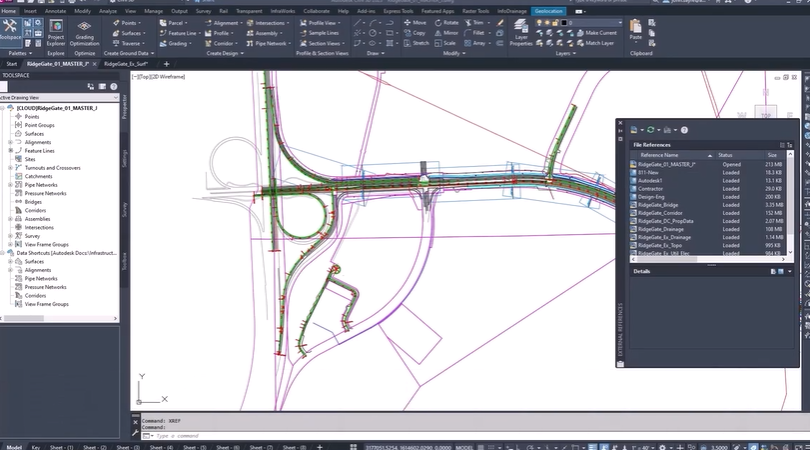Click Settings vertical tab in Toolspace
This screenshot has height=450, width=810.
(x=124, y=158)
